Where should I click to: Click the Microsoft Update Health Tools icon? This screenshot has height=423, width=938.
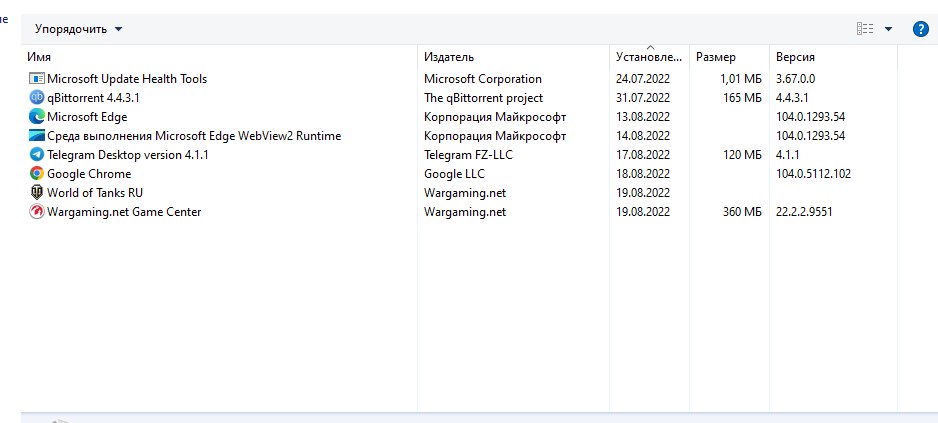[37, 78]
